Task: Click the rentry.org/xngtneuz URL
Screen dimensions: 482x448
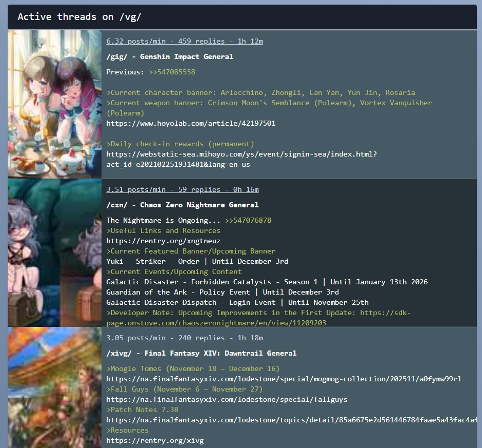Action: point(163,241)
